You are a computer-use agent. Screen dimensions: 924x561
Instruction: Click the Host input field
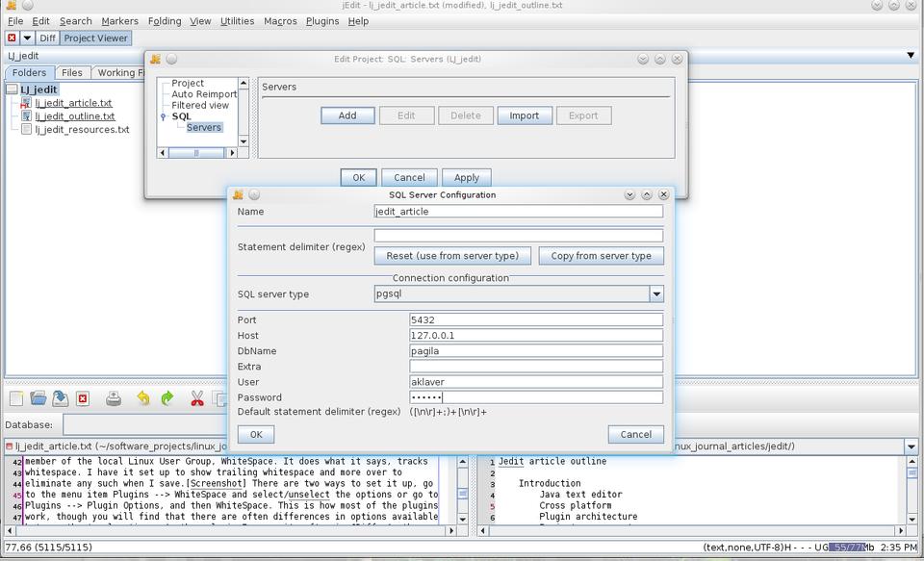click(x=536, y=336)
